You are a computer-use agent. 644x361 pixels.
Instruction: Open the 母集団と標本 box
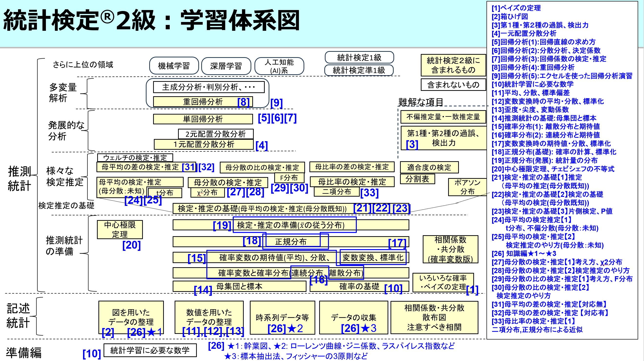tap(239, 287)
